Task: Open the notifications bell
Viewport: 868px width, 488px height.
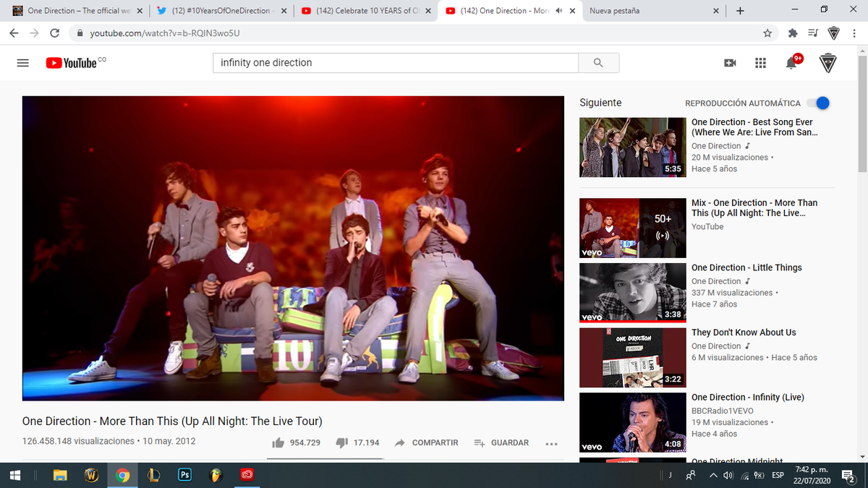Action: (x=791, y=63)
